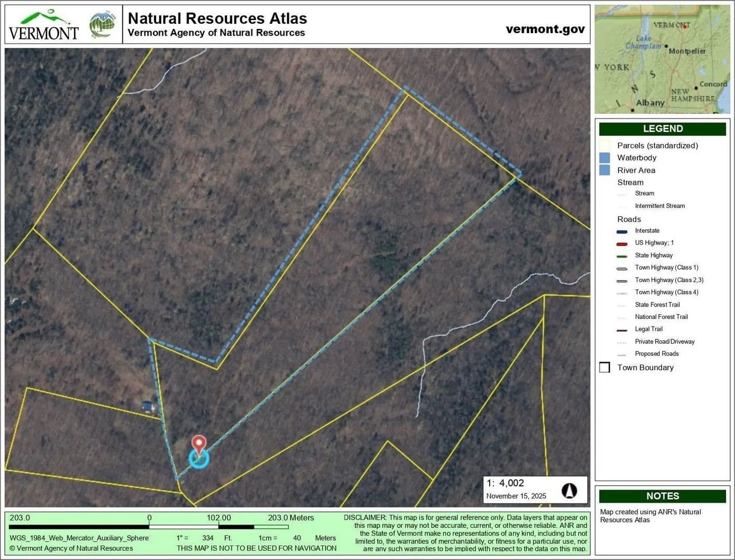Click the Legal Trail legend symbol

pos(622,330)
